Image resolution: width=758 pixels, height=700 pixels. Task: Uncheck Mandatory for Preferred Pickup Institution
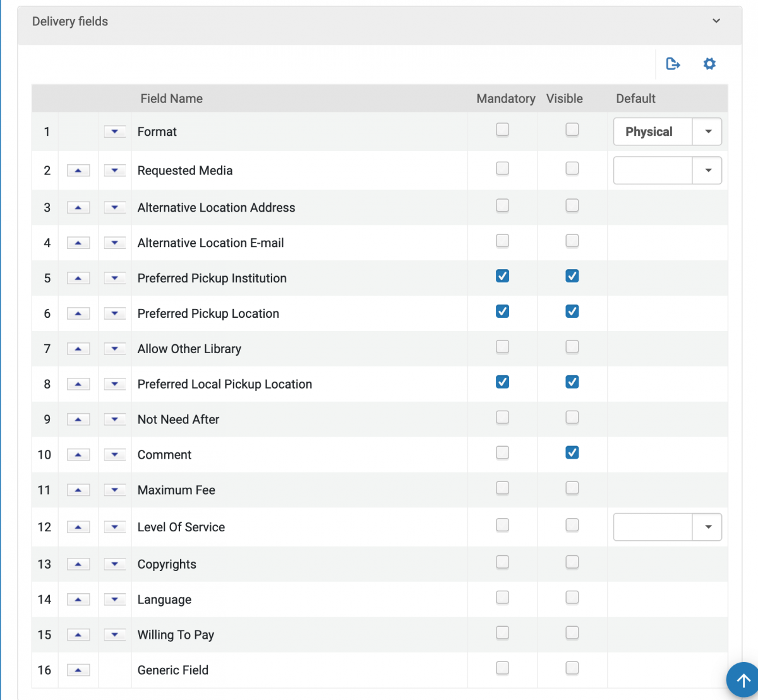tap(502, 276)
